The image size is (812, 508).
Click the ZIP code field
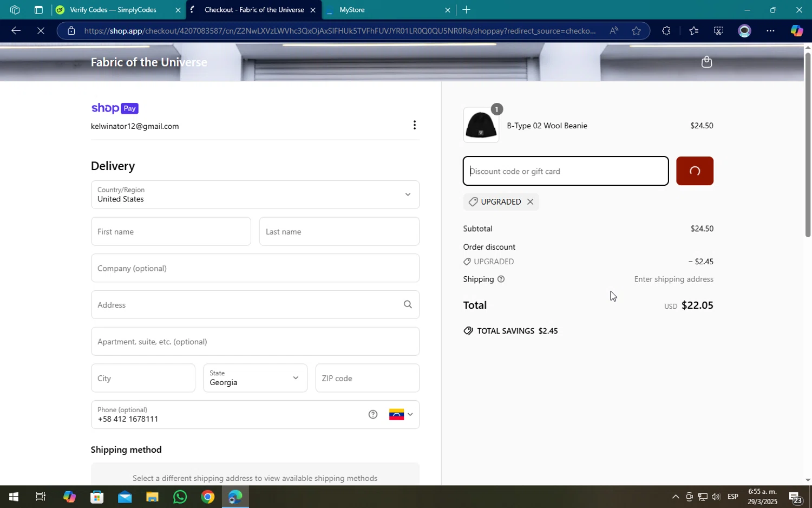coord(367,378)
